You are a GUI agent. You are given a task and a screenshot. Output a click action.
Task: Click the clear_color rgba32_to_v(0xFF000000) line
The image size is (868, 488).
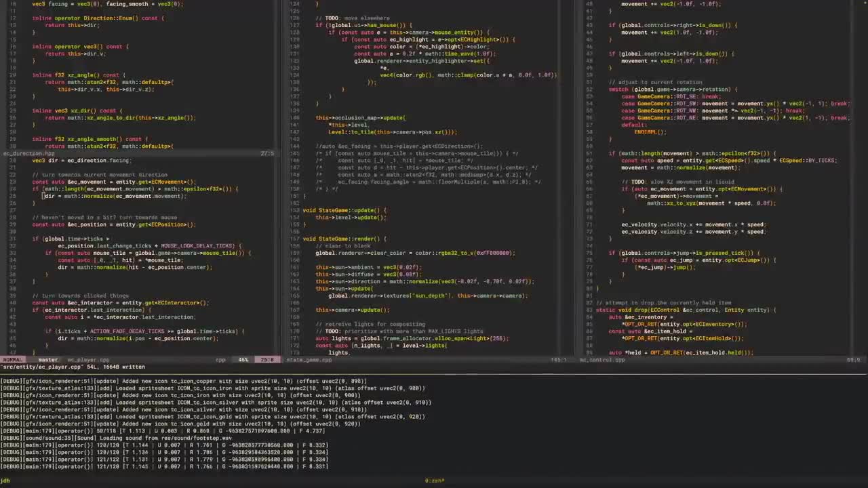click(x=415, y=253)
